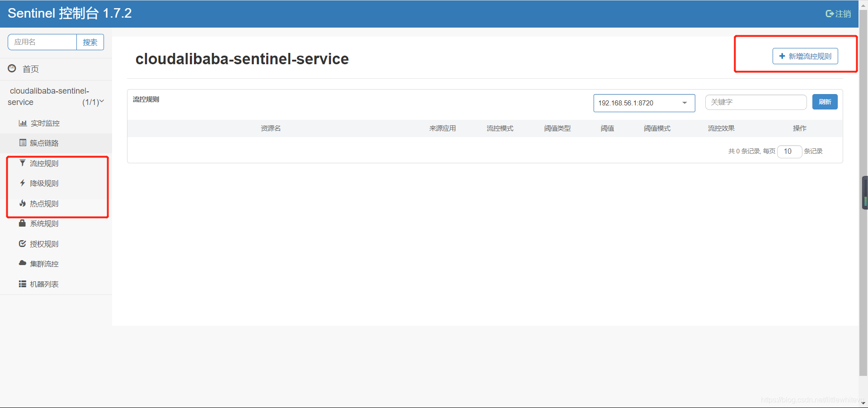
Task: Click the system rule lock icon
Action: (x=22, y=223)
